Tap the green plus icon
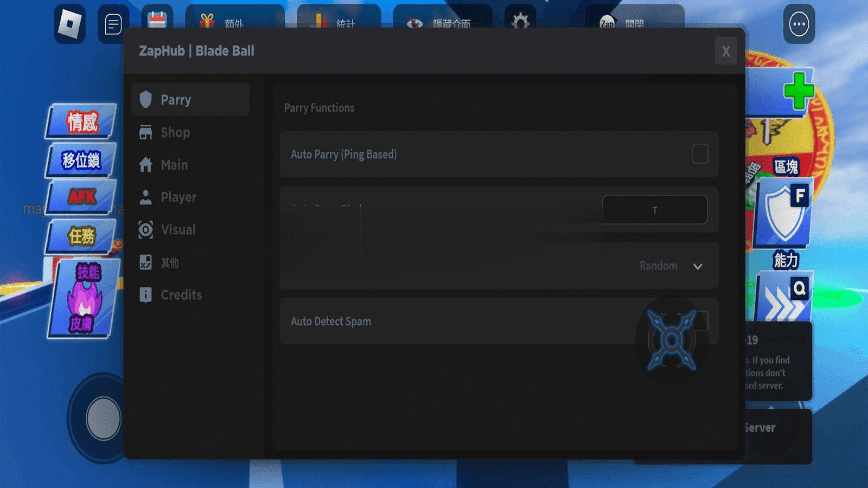The height and width of the screenshot is (488, 868). coord(798,90)
